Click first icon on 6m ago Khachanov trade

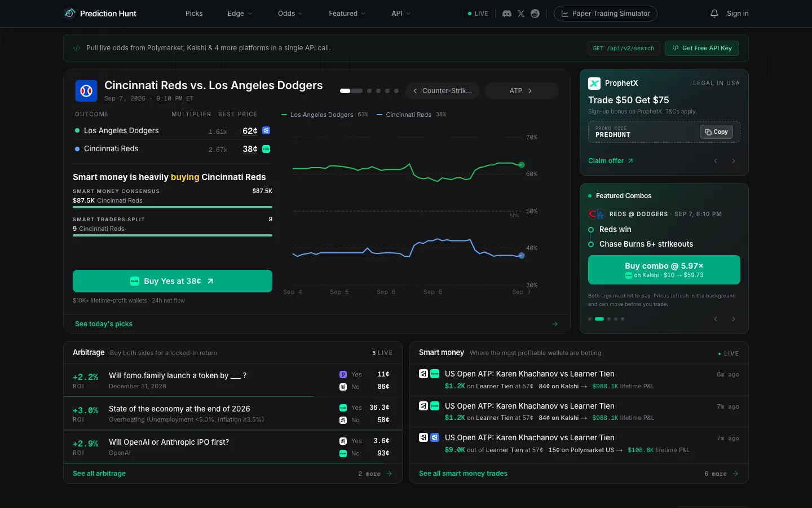coord(423,374)
